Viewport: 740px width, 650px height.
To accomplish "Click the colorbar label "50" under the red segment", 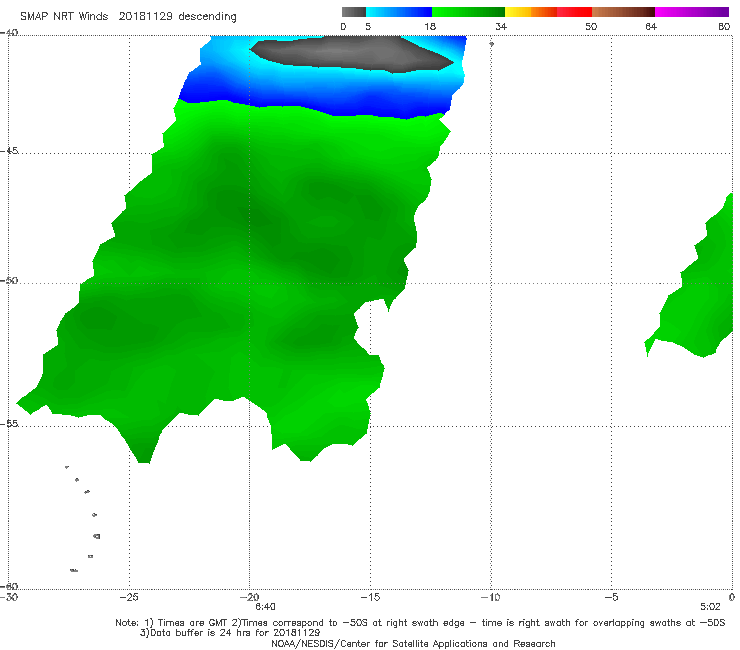I will pyautogui.click(x=591, y=27).
